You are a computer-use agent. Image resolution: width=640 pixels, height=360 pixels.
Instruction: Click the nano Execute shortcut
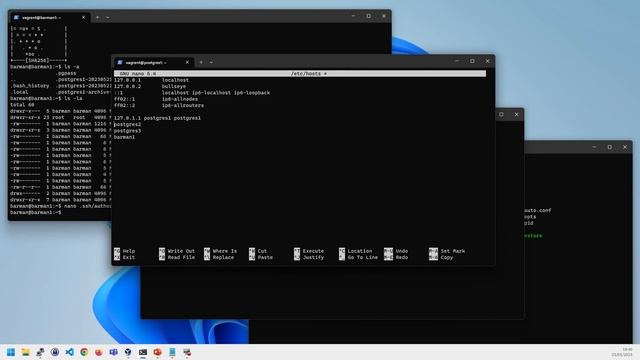coord(313,251)
